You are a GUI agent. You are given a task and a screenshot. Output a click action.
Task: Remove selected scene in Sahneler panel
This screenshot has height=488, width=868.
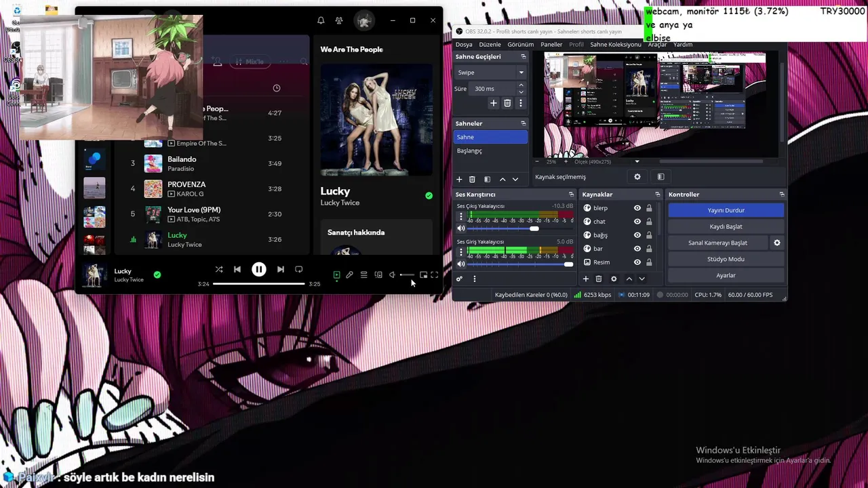[473, 180]
